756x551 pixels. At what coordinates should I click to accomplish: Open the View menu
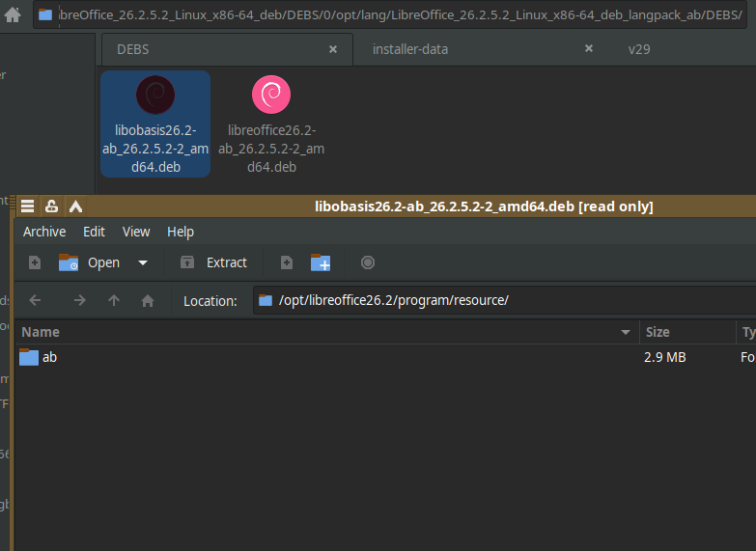pos(136,232)
